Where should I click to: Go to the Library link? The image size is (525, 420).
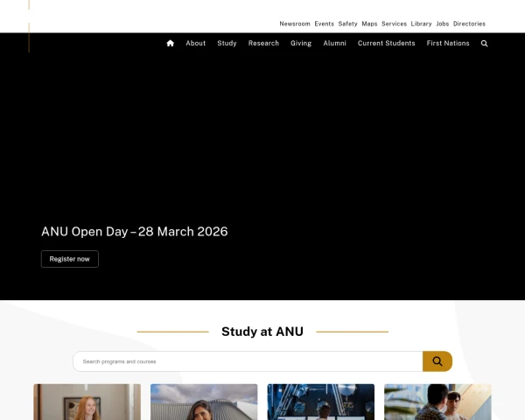click(421, 24)
